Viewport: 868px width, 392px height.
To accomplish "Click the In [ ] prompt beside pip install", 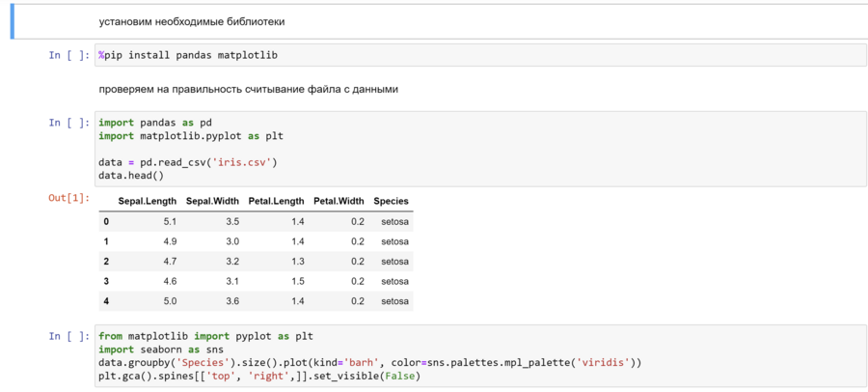I will 69,55.
